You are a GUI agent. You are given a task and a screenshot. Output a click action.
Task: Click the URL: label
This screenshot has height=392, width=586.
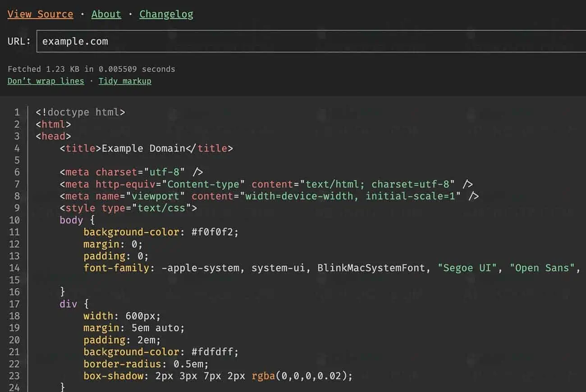[x=19, y=41]
